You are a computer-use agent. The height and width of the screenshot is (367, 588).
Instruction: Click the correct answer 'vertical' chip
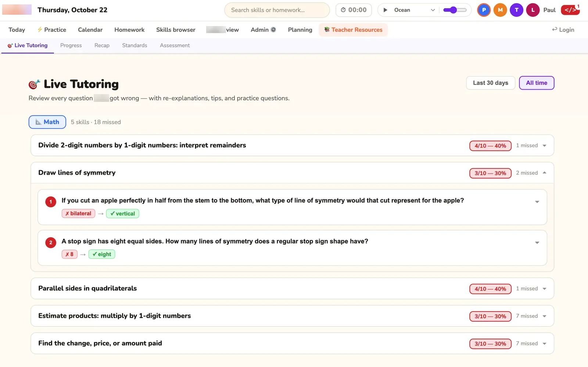click(x=122, y=214)
